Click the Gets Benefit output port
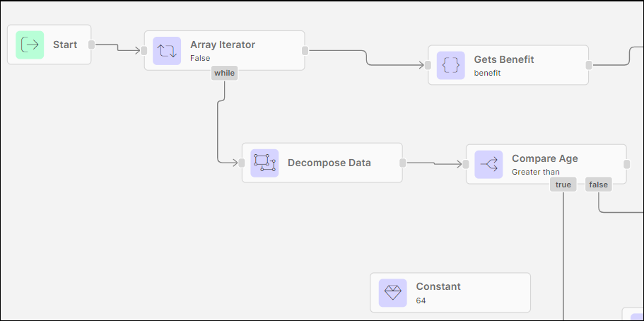Screen dimensions: 644x321 pos(589,65)
